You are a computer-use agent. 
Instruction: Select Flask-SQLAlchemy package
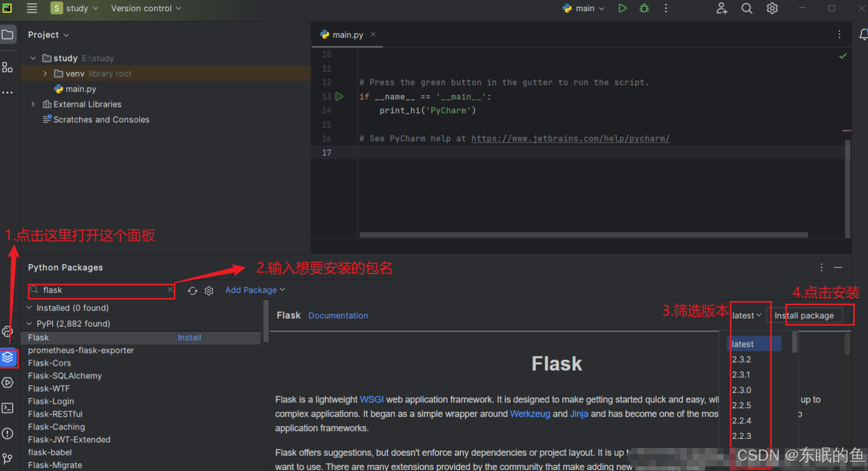tap(65, 376)
